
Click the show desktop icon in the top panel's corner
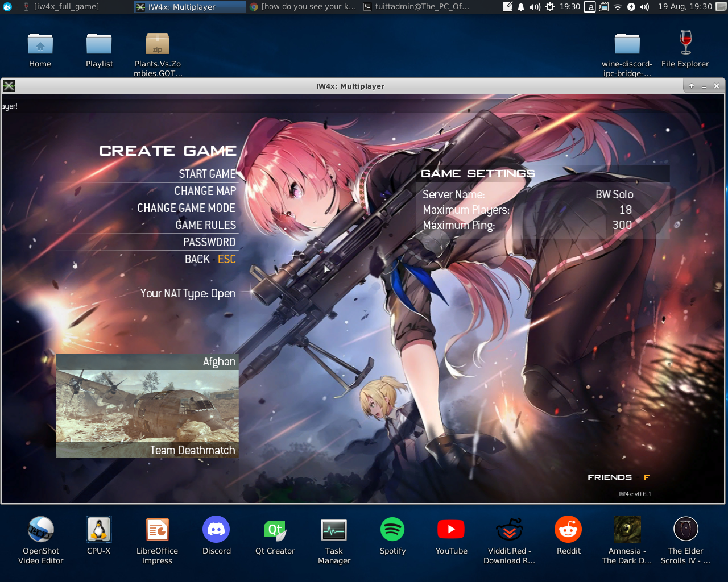pyautogui.click(x=721, y=7)
